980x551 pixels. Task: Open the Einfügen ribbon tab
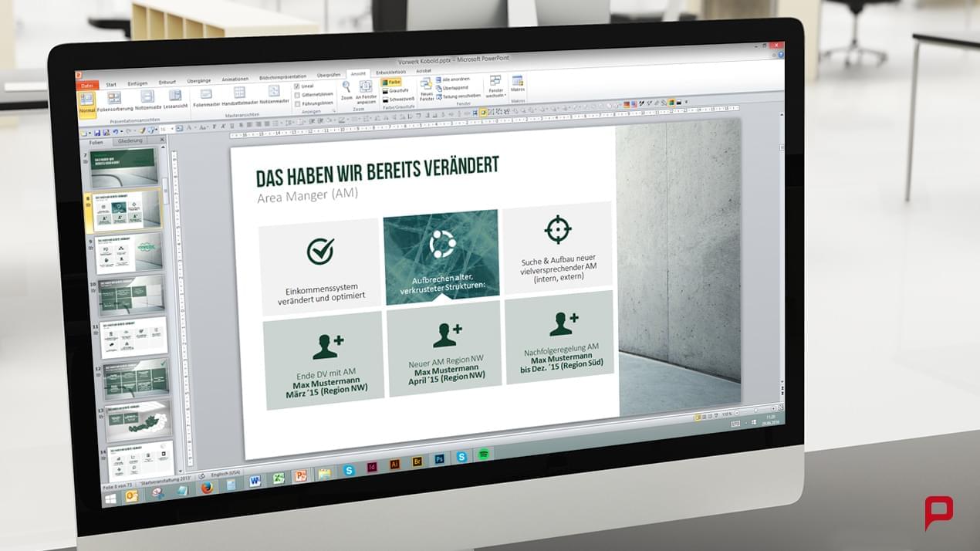click(137, 83)
